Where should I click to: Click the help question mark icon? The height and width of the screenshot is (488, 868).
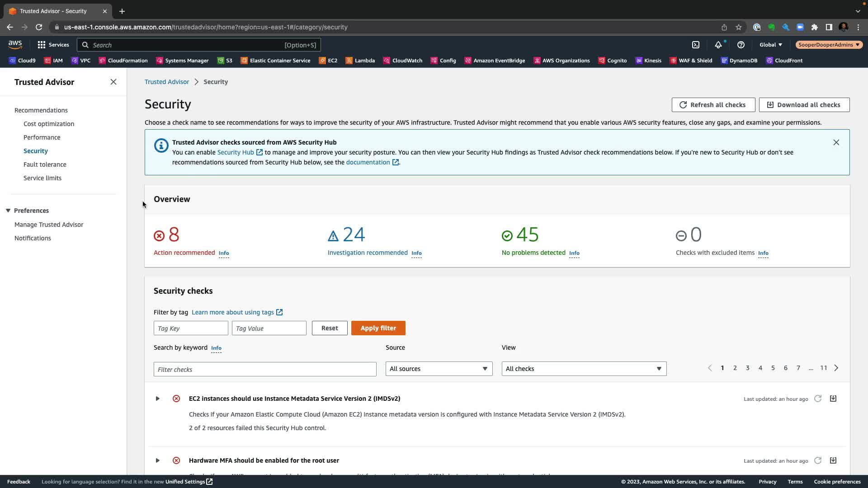pyautogui.click(x=741, y=45)
